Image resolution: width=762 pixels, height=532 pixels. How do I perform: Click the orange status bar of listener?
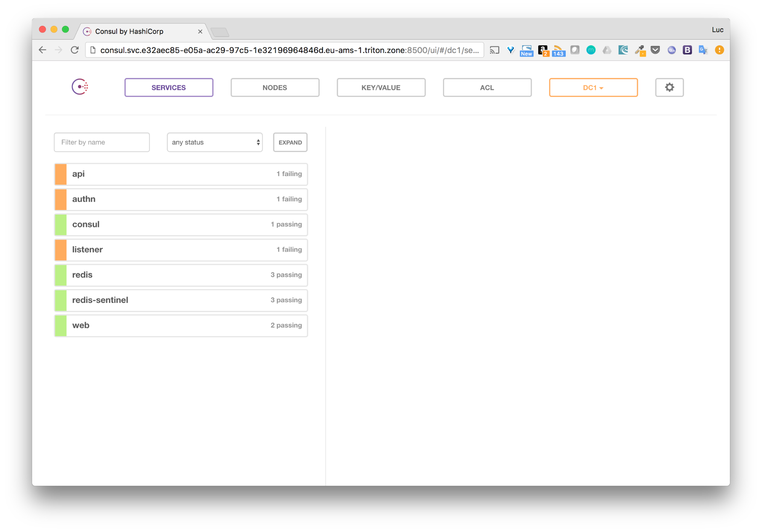[x=61, y=250]
